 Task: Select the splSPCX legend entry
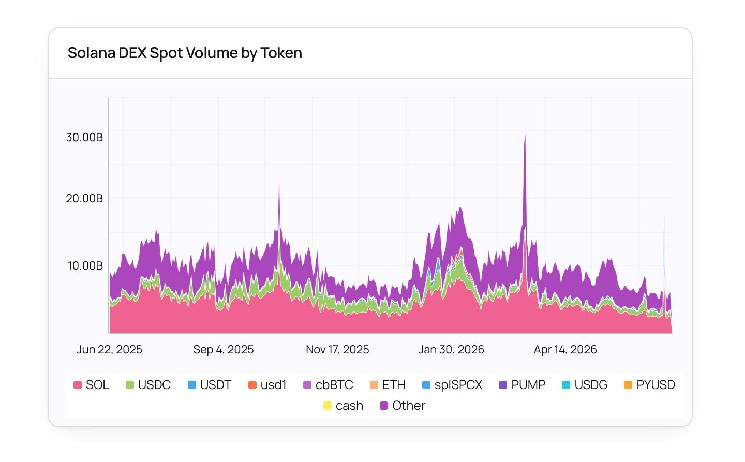pos(452,385)
